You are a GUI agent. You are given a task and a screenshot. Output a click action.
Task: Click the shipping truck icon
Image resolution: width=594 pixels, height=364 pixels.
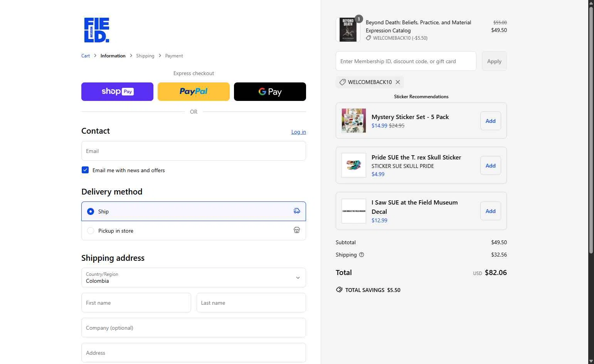coord(297,211)
